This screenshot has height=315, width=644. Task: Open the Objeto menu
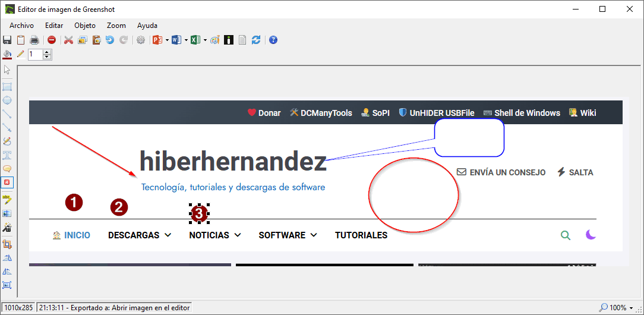point(85,26)
